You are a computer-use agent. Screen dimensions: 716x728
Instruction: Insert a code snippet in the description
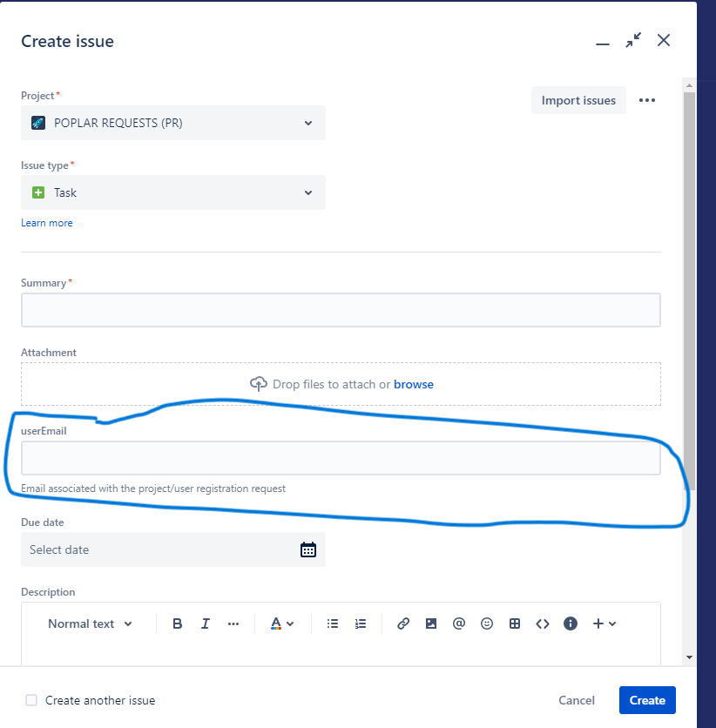click(542, 624)
